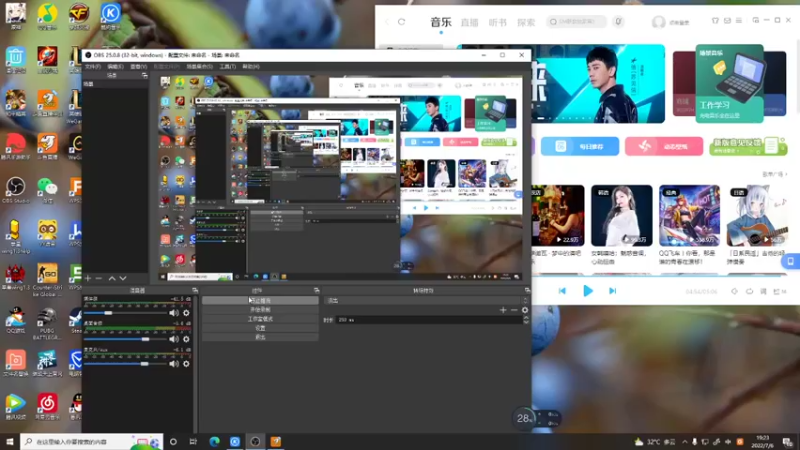Open the File menu in OBS
The width and height of the screenshot is (800, 450).
93,66
